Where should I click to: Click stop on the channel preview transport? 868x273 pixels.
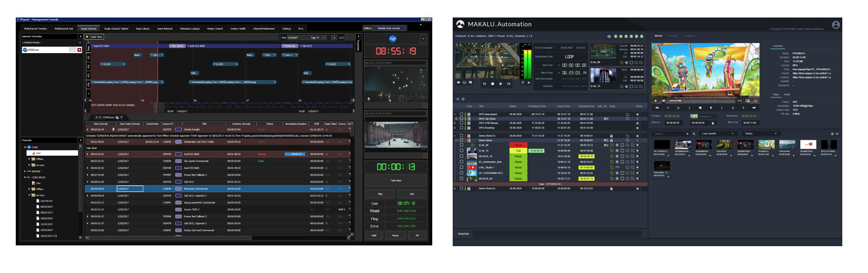[492, 83]
